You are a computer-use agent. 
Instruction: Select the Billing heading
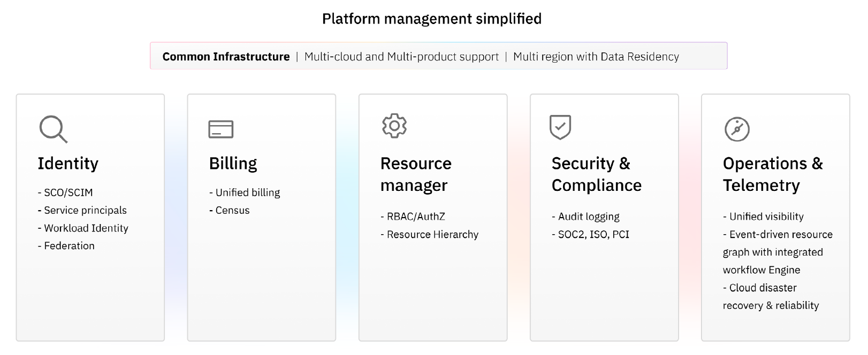point(233,163)
